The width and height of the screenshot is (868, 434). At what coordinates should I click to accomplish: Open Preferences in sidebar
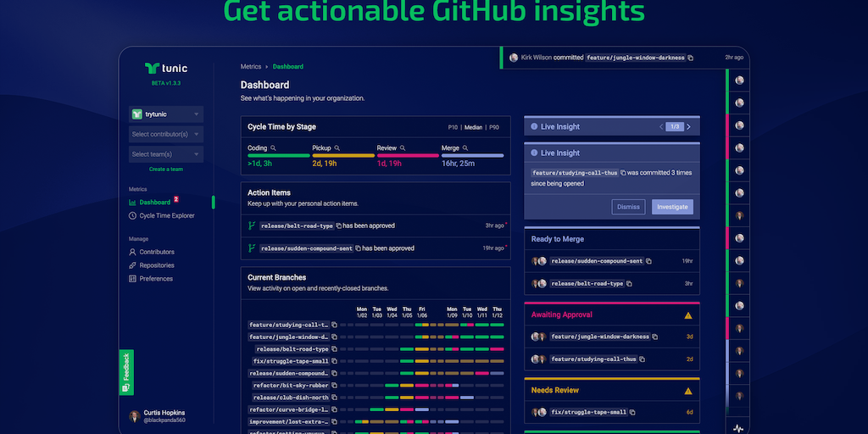point(156,279)
